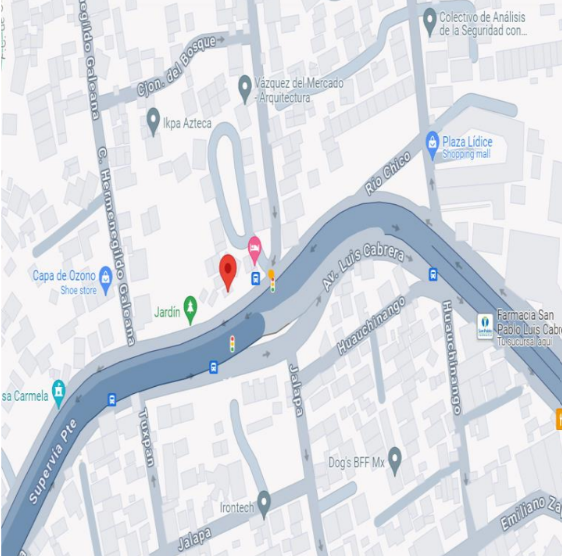Screen dimensions: 562x556
Task: Click the Plaza Lídice label text
Action: [x=467, y=142]
